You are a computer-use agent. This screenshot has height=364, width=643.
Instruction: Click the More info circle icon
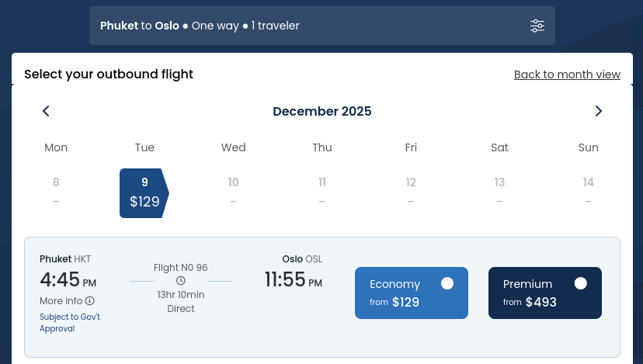[x=90, y=301]
